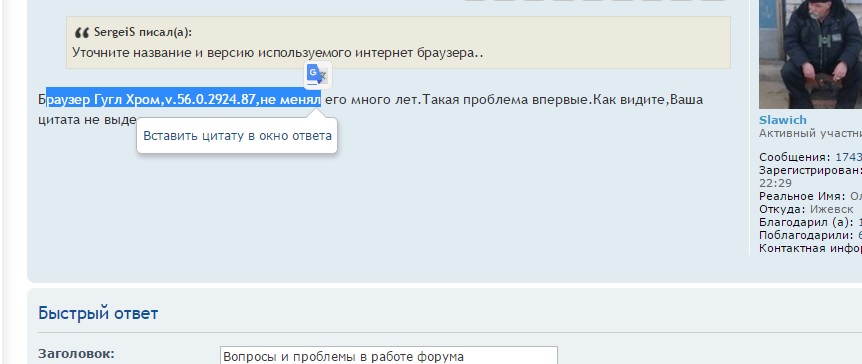Click 'Вставить цитату в окно ответа' tooltip

[x=237, y=135]
